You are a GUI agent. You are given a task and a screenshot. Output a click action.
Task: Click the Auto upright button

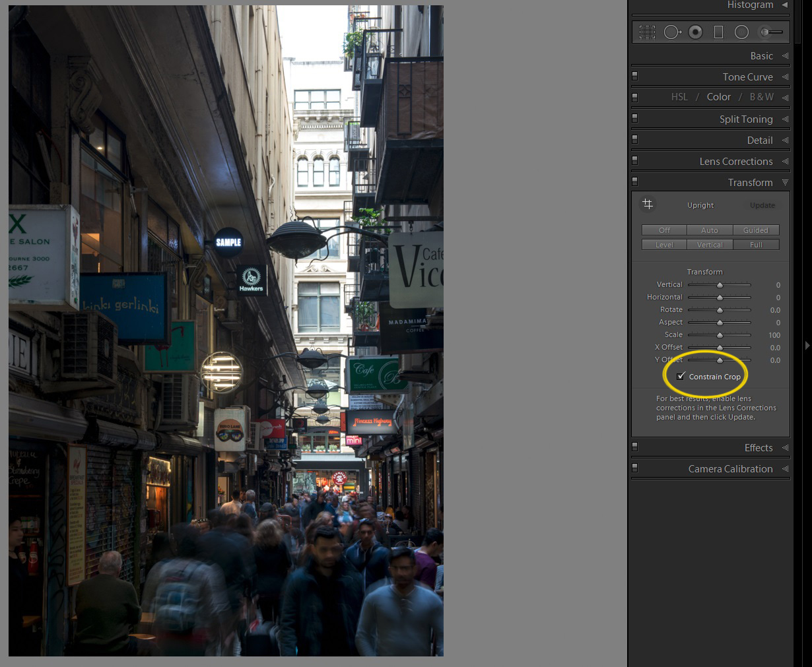point(710,230)
